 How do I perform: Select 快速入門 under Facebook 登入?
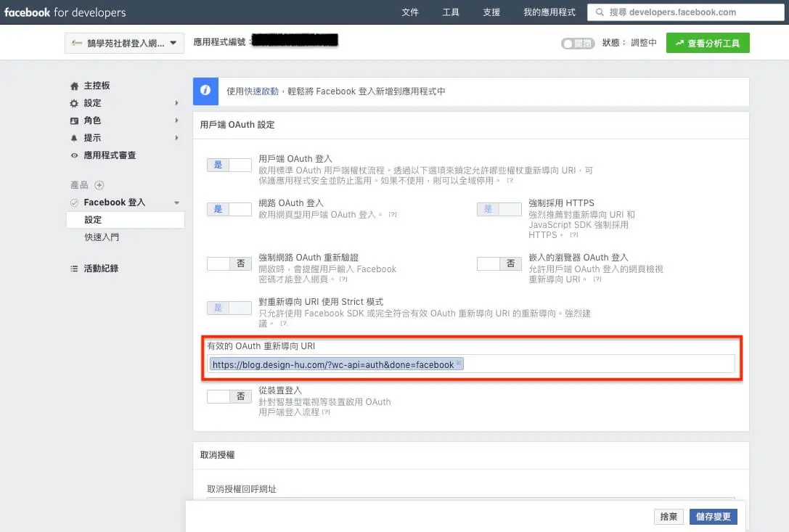[x=102, y=237]
